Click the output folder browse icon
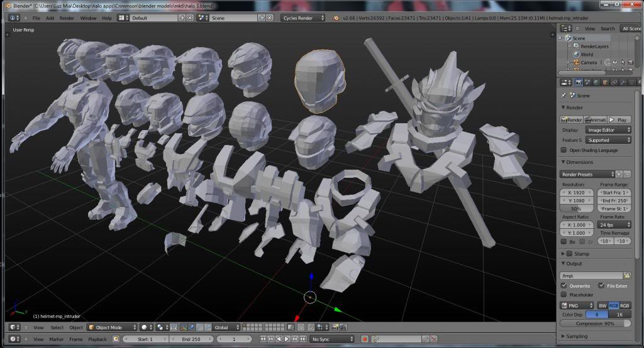The image size is (644, 348). click(x=626, y=275)
